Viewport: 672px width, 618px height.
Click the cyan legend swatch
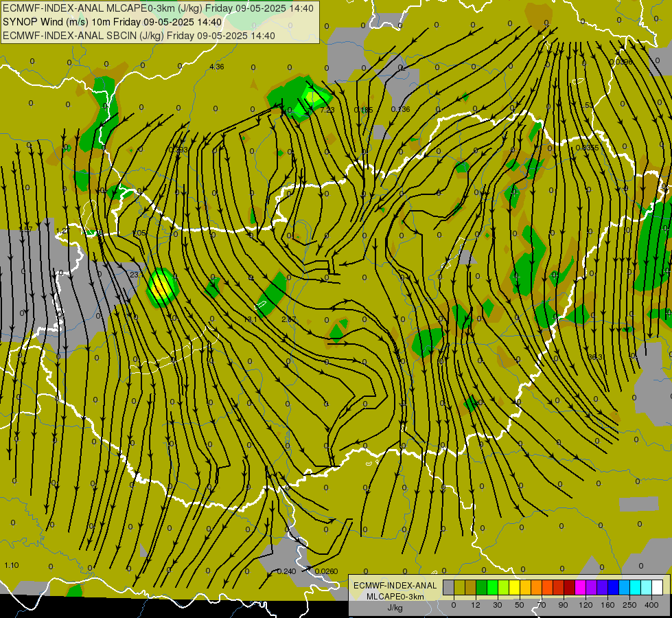(x=636, y=587)
